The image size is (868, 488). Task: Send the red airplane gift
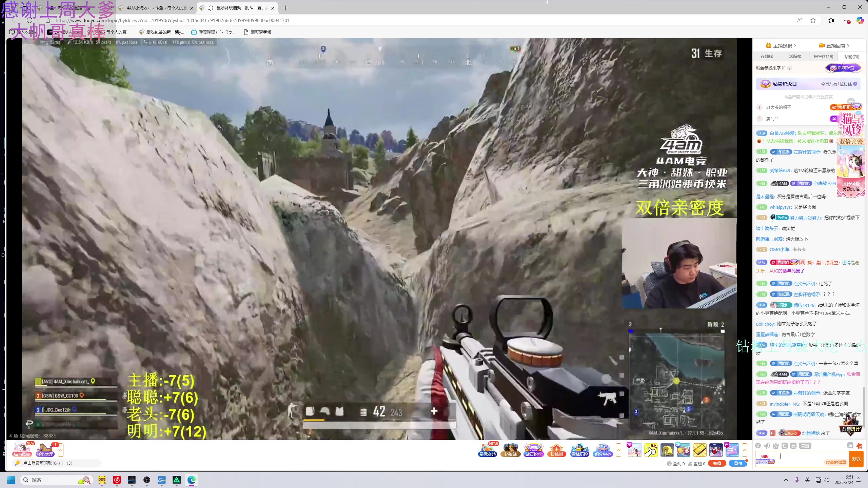(716, 450)
